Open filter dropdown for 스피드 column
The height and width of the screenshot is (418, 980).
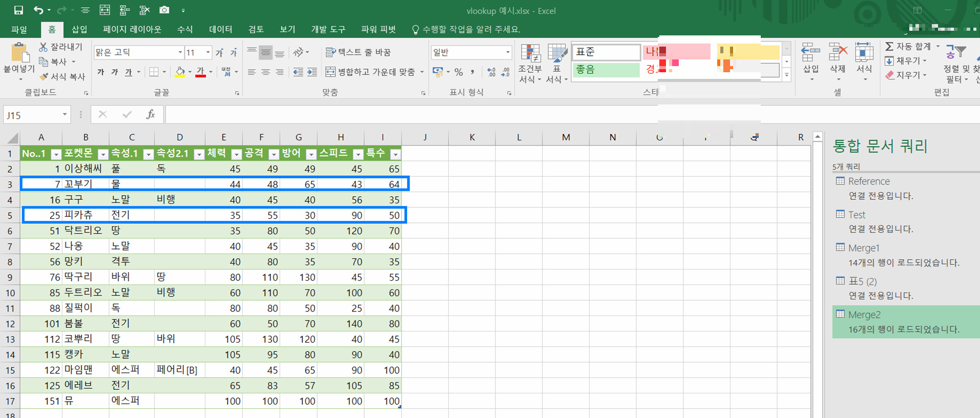[x=358, y=154]
